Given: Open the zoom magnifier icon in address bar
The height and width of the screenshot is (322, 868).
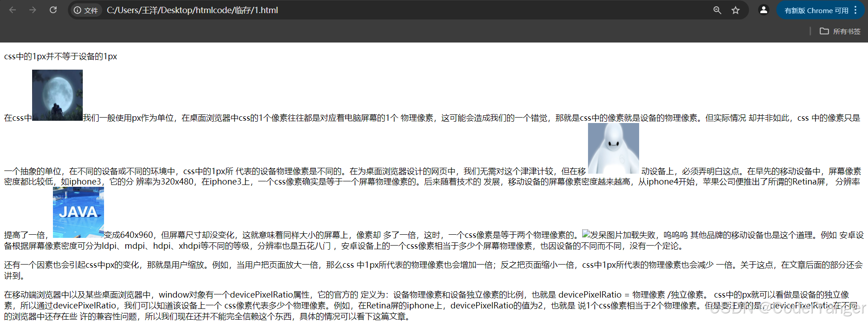Looking at the screenshot, I should pos(717,10).
